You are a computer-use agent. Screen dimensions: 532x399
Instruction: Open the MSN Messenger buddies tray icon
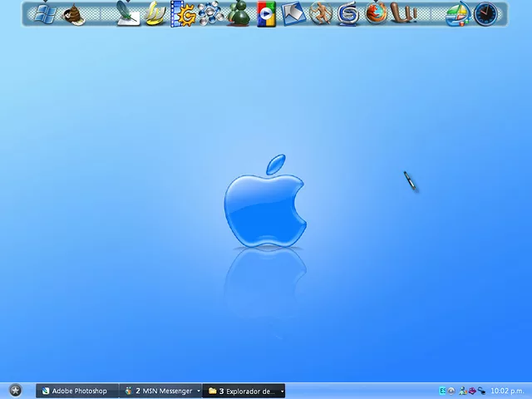(x=463, y=391)
